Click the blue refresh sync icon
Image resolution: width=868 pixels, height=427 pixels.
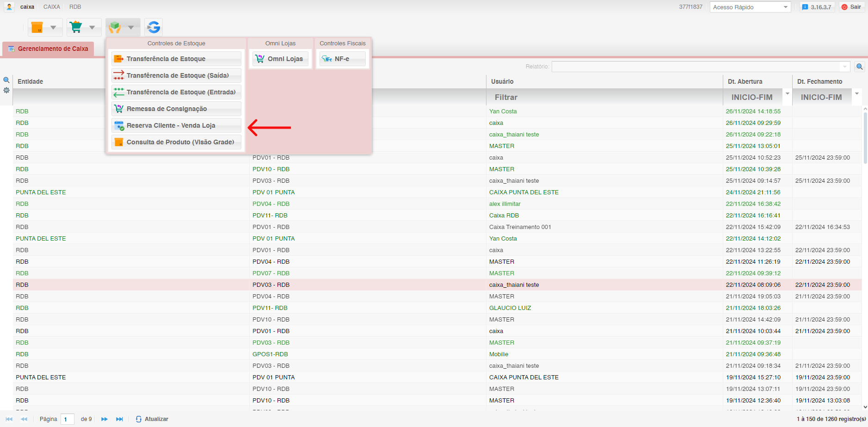[x=154, y=27]
